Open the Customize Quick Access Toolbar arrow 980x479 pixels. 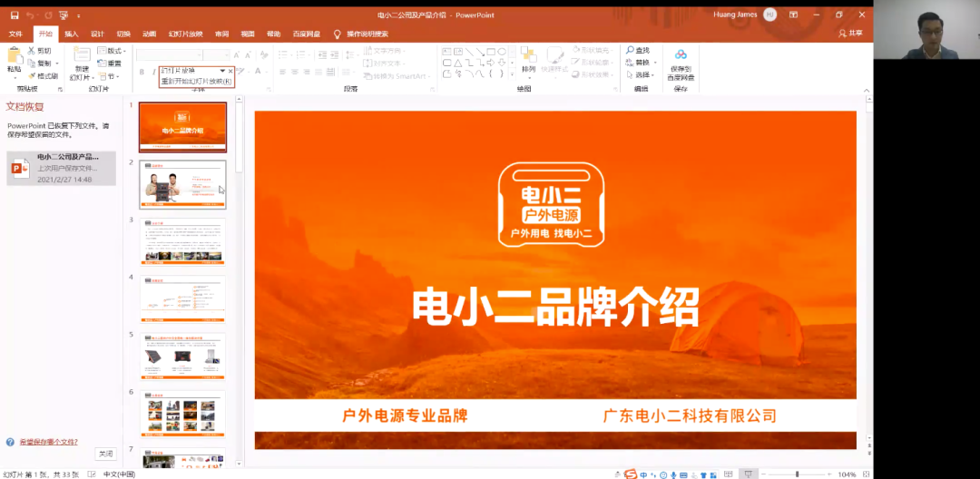pos(79,15)
